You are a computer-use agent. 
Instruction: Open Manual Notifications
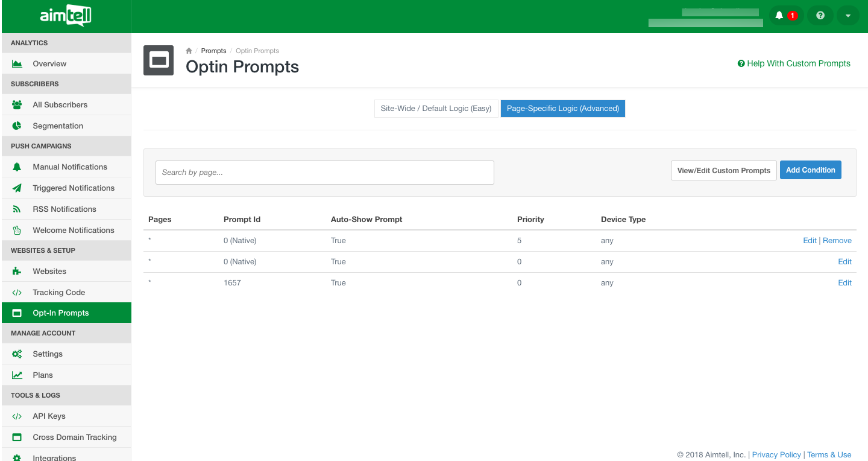pyautogui.click(x=70, y=167)
